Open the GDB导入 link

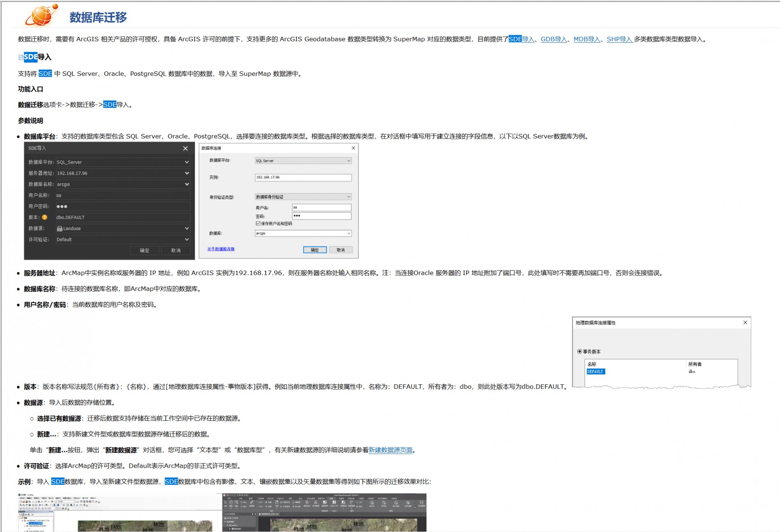(x=554, y=39)
